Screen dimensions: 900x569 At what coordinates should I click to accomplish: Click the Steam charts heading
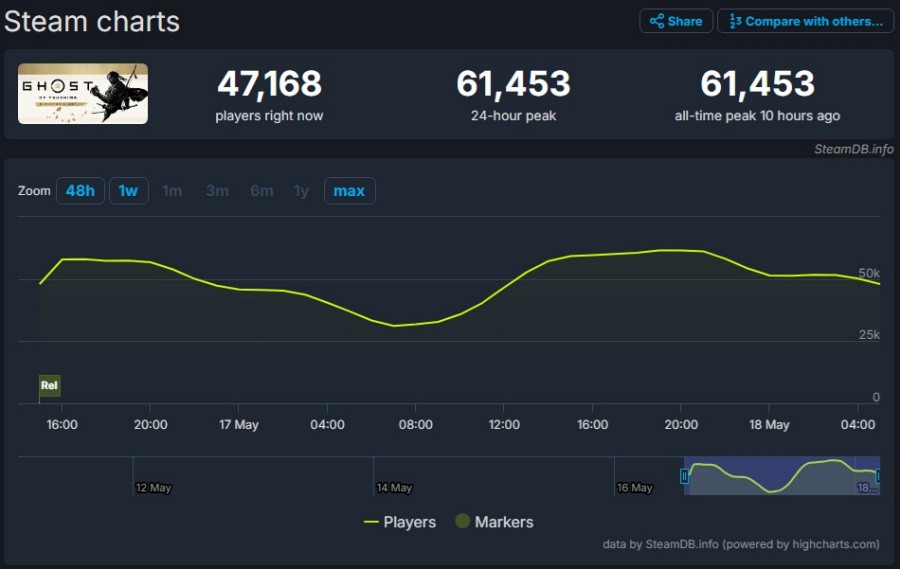pyautogui.click(x=92, y=22)
